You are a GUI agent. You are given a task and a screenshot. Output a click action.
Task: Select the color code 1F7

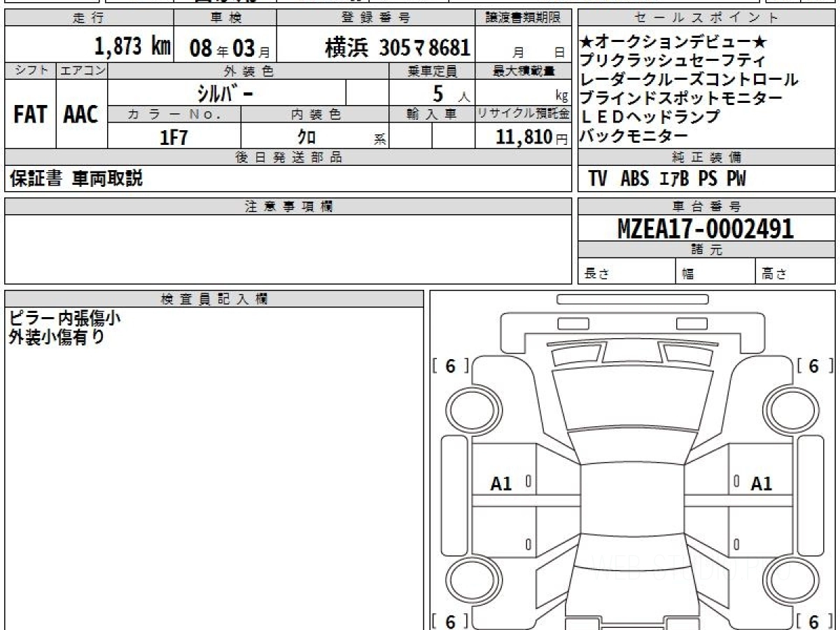pyautogui.click(x=174, y=137)
